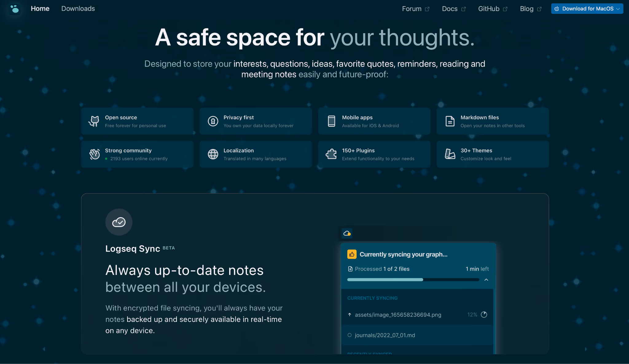Image resolution: width=629 pixels, height=364 pixels.
Task: Click 'Extend functionality to your needs' text
Action: pyautogui.click(x=378, y=159)
